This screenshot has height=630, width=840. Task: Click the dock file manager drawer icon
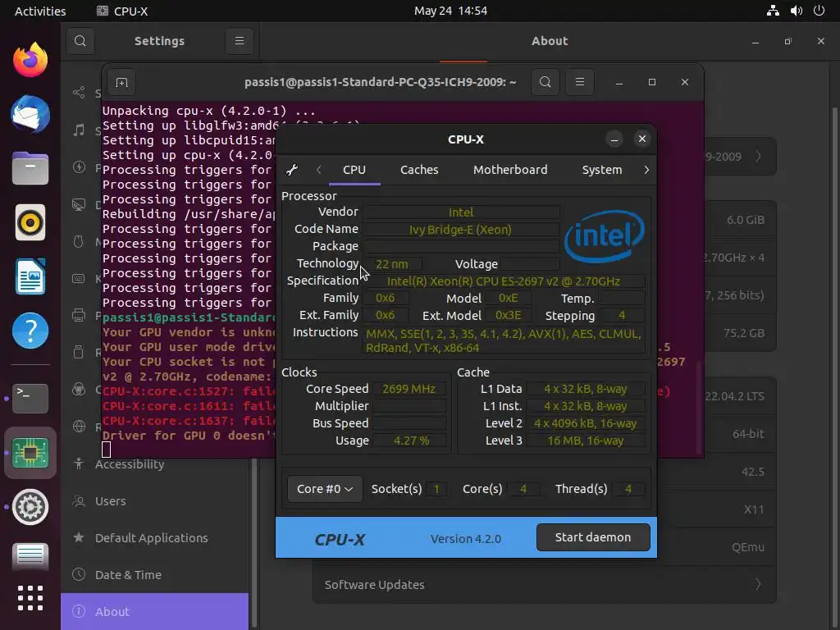tap(30, 555)
